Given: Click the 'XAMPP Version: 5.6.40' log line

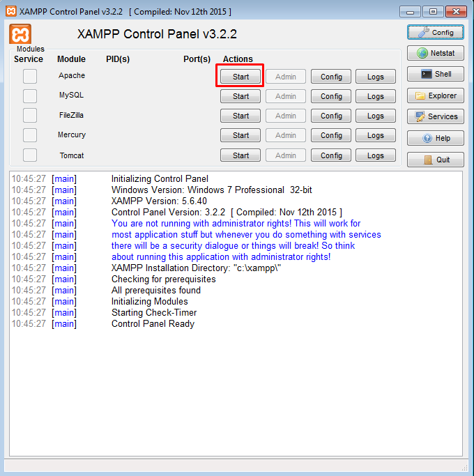Looking at the screenshot, I should pos(159,201).
